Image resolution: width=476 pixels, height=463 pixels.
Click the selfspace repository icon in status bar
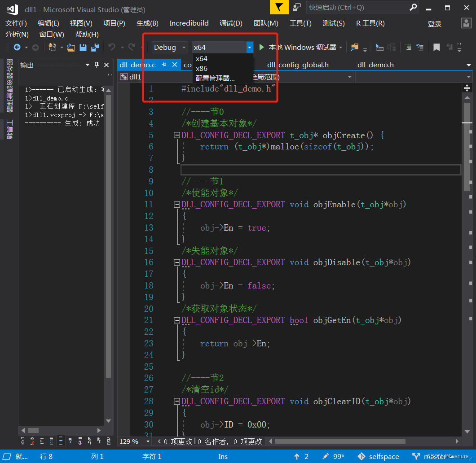tap(361, 456)
